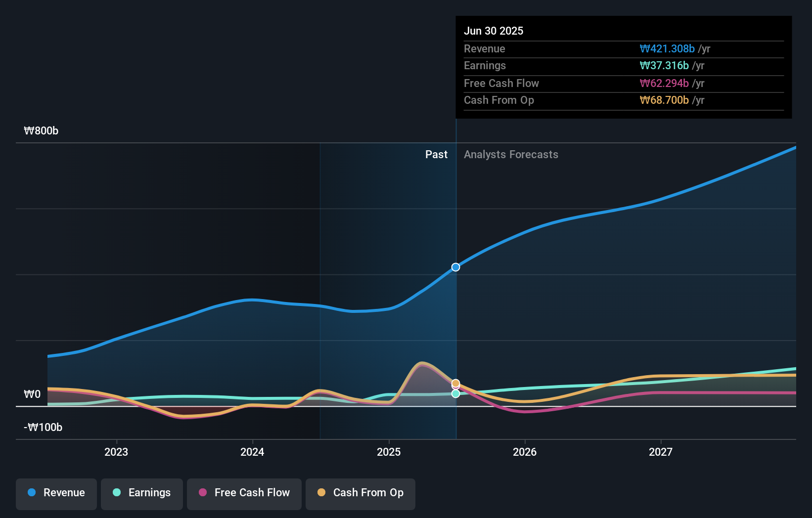The image size is (812, 518).
Task: Select the orange Cash From Op point marker
Action: point(455,383)
